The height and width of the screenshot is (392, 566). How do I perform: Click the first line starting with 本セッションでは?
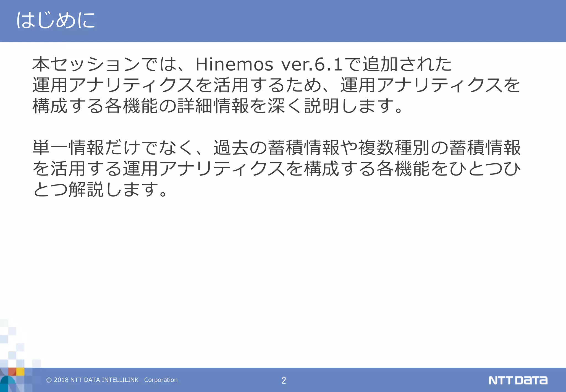point(242,64)
